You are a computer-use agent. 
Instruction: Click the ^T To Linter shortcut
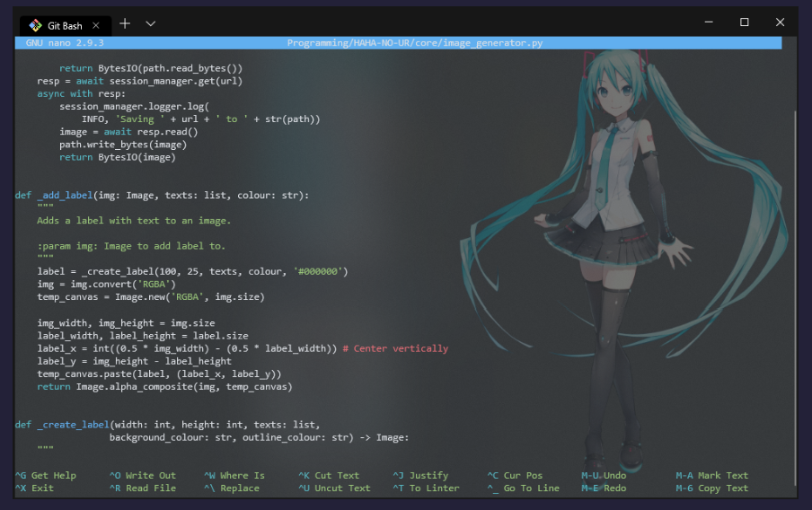[426, 488]
